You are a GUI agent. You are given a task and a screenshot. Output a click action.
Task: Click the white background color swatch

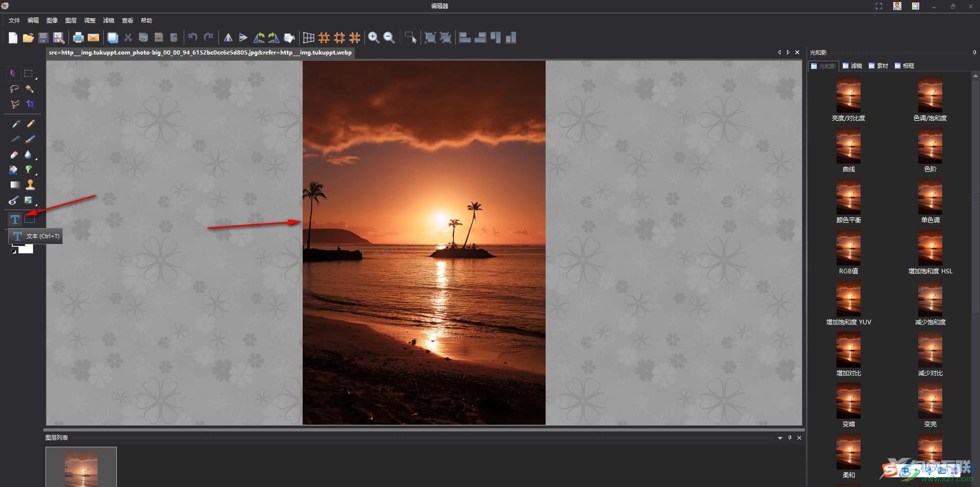(x=27, y=249)
